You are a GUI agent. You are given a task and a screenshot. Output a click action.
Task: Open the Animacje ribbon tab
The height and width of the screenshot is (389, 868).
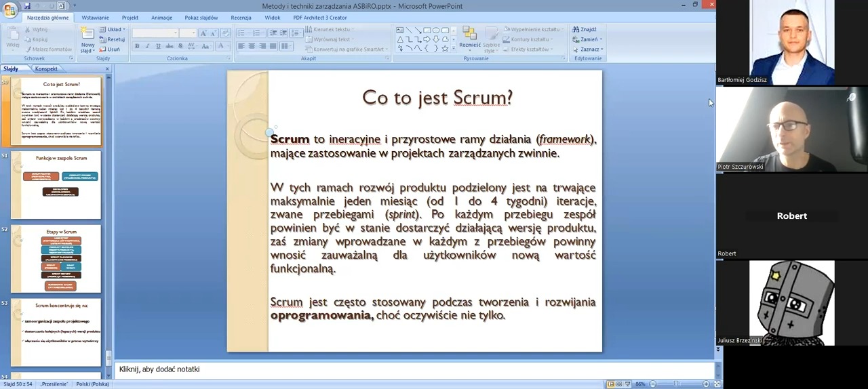[x=161, y=18]
